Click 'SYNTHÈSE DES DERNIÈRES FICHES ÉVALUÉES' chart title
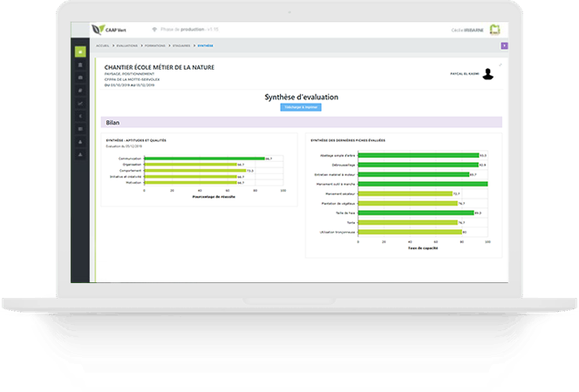The height and width of the screenshot is (392, 579). tap(348, 140)
